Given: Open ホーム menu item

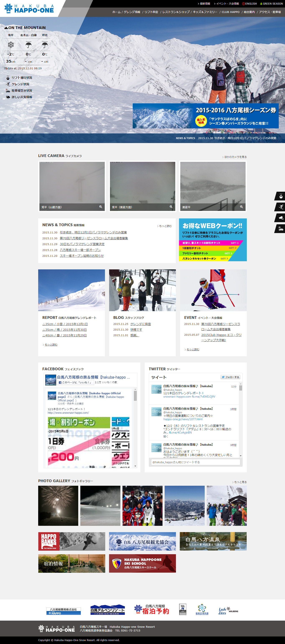Looking at the screenshot, I should tap(116, 12).
